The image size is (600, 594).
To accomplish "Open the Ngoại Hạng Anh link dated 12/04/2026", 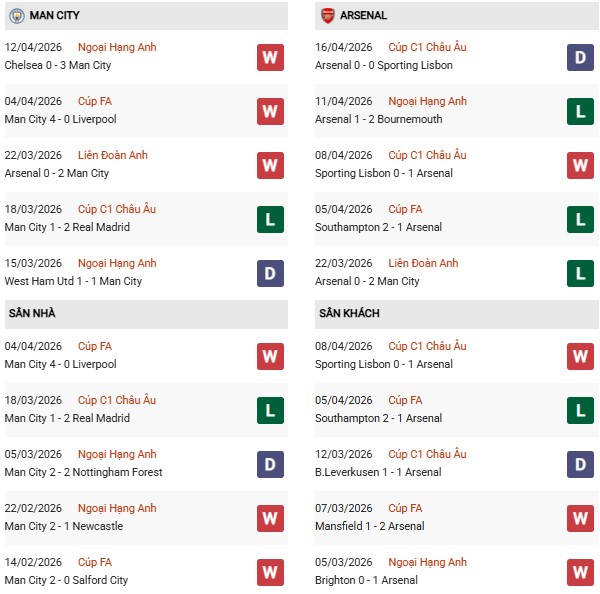I will pos(117,47).
